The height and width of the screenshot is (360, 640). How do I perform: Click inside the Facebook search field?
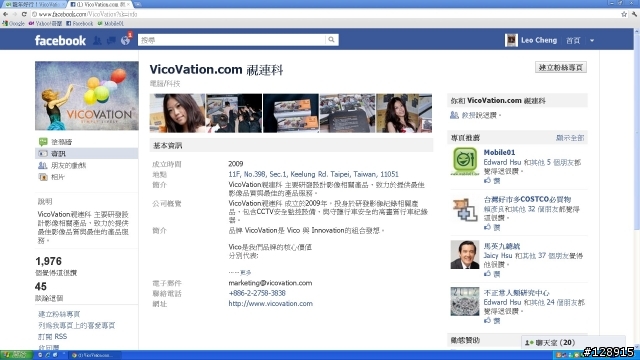click(232, 40)
